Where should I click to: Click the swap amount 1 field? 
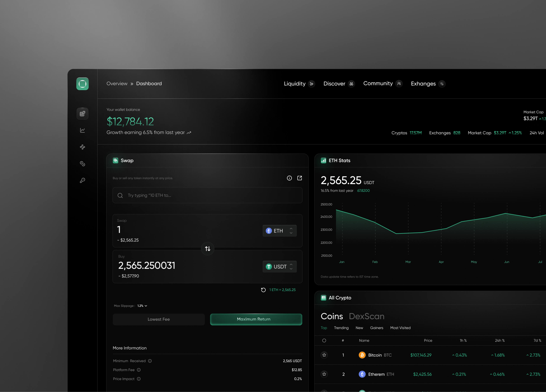click(x=119, y=230)
